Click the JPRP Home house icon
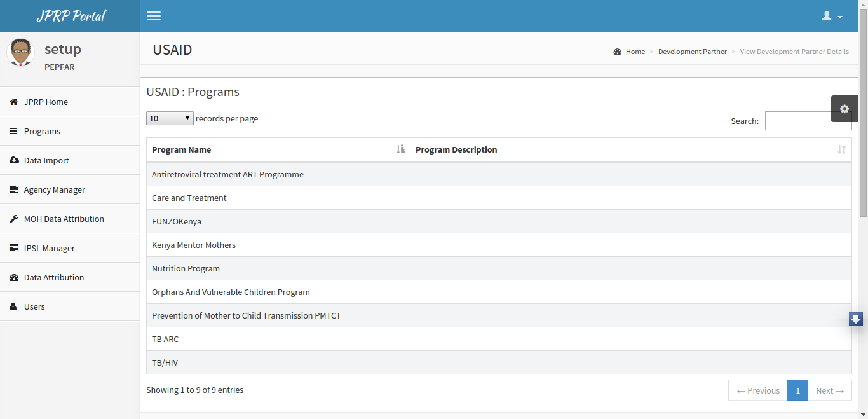Image resolution: width=868 pixels, height=419 pixels. tap(13, 102)
